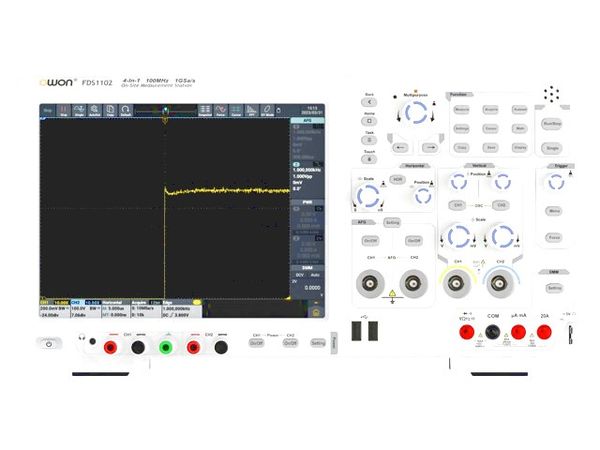Click the Horizontal Scale knob
600x450 pixels.
pos(368,196)
